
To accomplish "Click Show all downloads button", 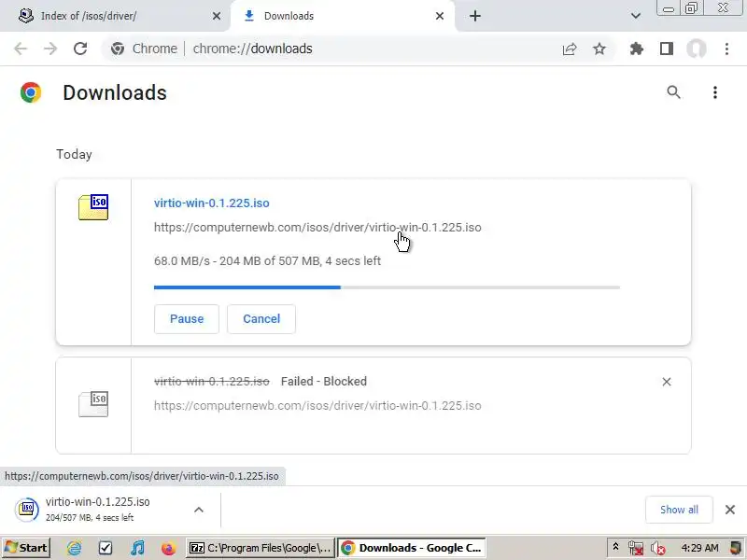I will (x=679, y=510).
